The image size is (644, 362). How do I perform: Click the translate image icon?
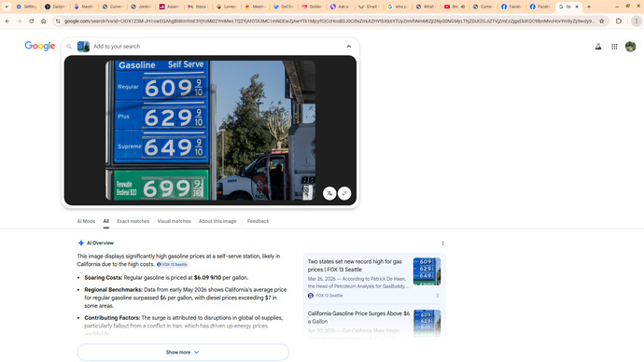[x=329, y=193]
